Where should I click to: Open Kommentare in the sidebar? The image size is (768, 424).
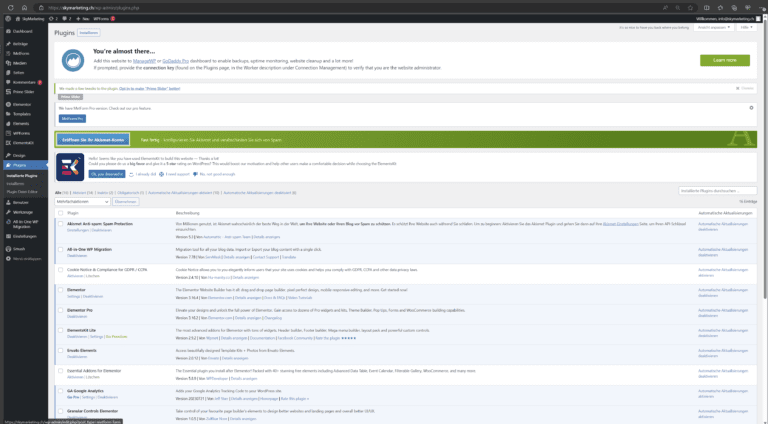click(24, 82)
